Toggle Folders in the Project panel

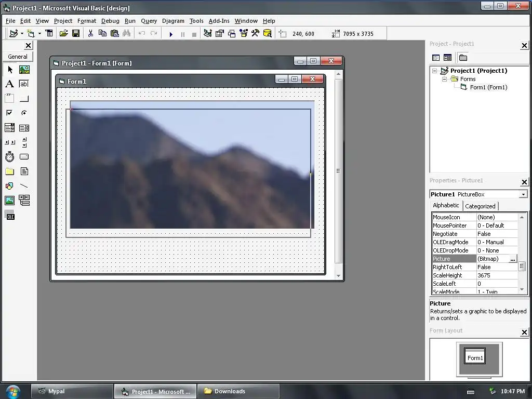click(x=463, y=58)
